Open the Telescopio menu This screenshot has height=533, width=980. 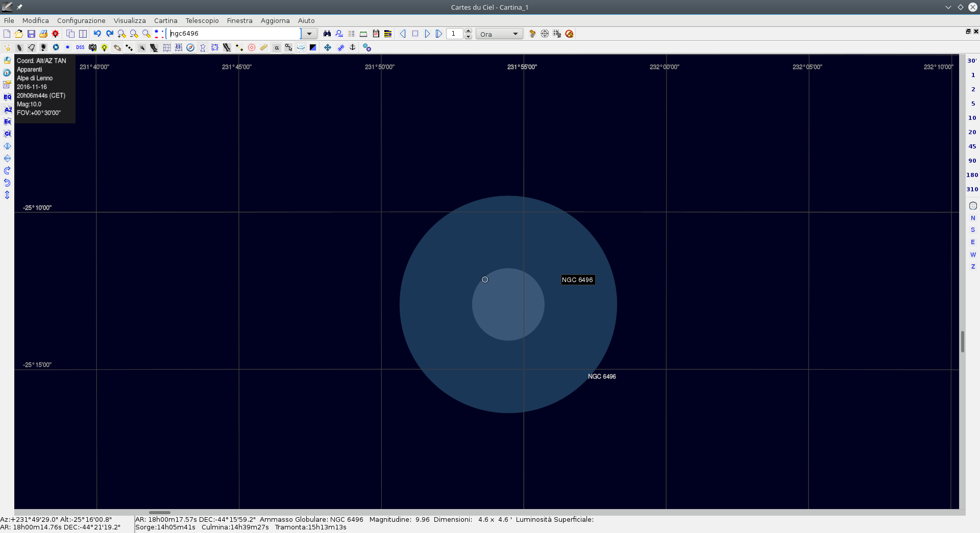(202, 20)
